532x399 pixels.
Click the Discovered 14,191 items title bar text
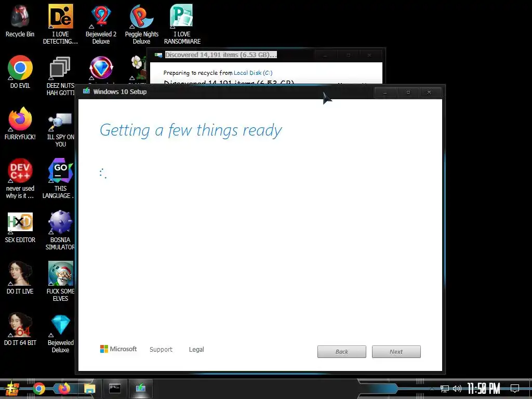[x=220, y=55]
